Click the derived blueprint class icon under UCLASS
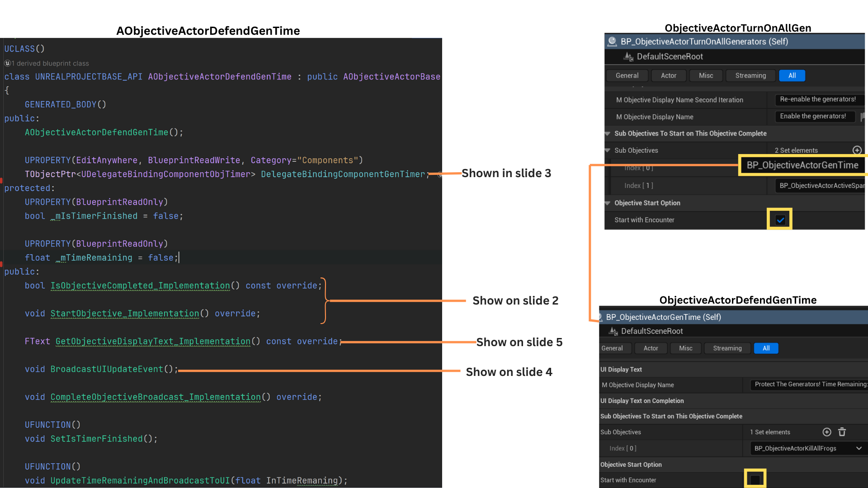868x488 pixels. [7, 63]
